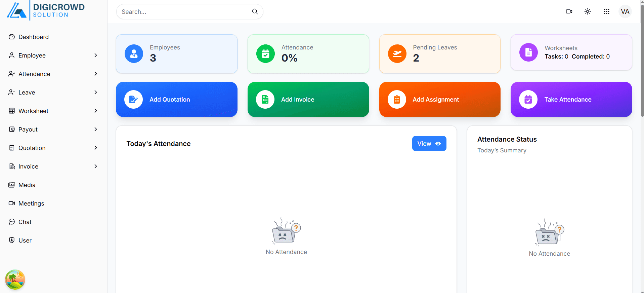Expand the Leave submenu chevron

(96, 92)
